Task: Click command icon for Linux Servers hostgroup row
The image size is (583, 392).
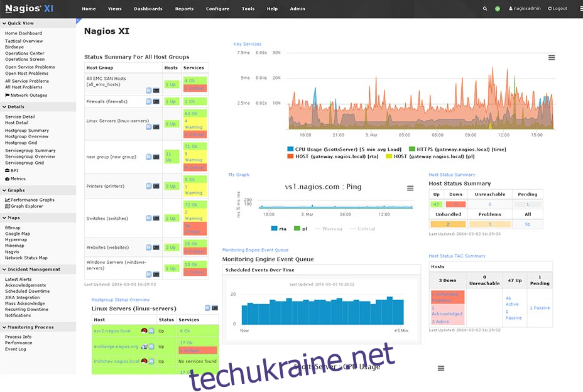Action: coord(156,127)
